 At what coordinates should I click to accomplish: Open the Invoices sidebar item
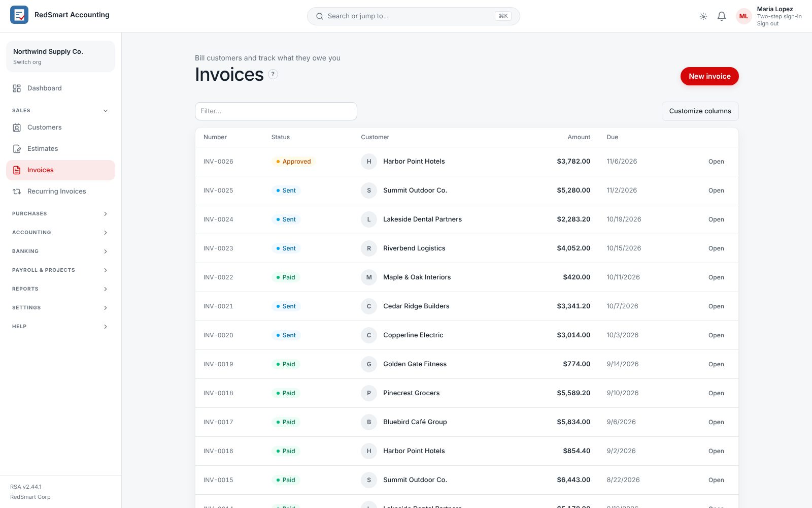click(60, 170)
